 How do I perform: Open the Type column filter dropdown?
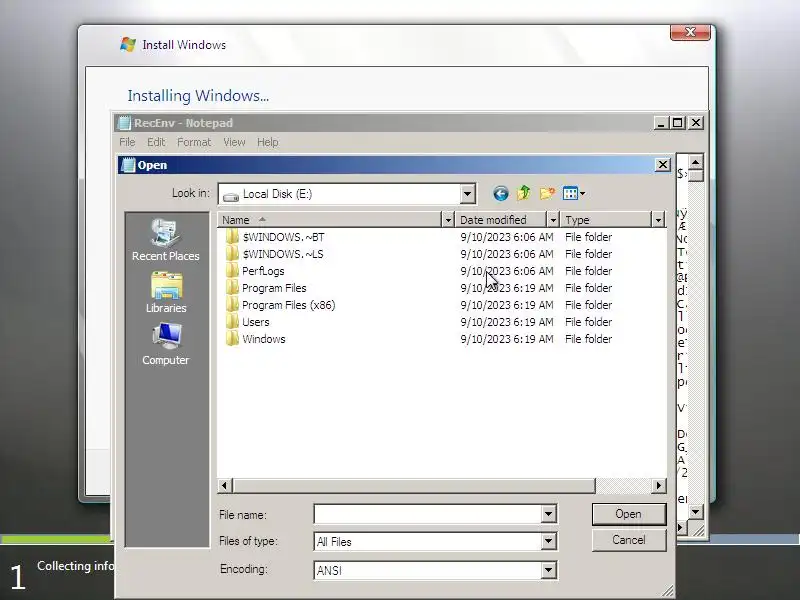coord(658,220)
